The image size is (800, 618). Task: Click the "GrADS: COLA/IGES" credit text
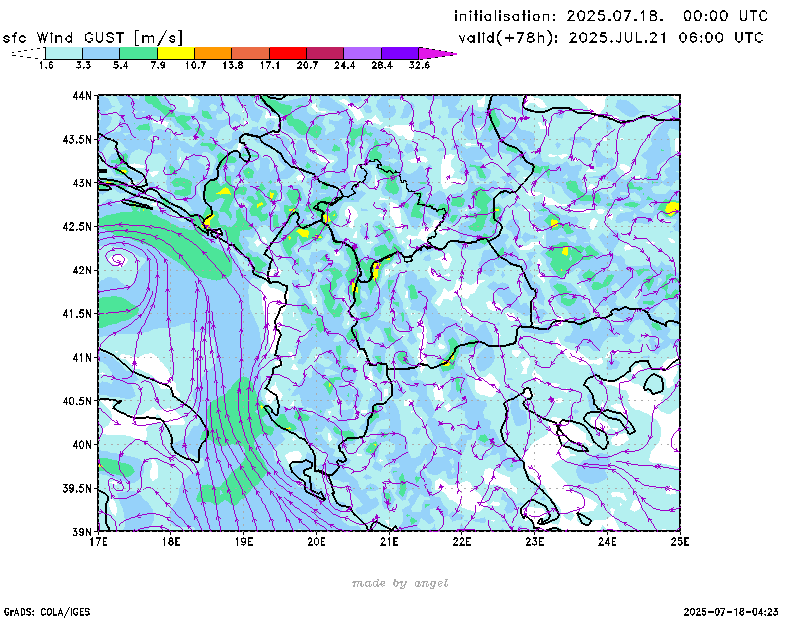click(x=38, y=610)
